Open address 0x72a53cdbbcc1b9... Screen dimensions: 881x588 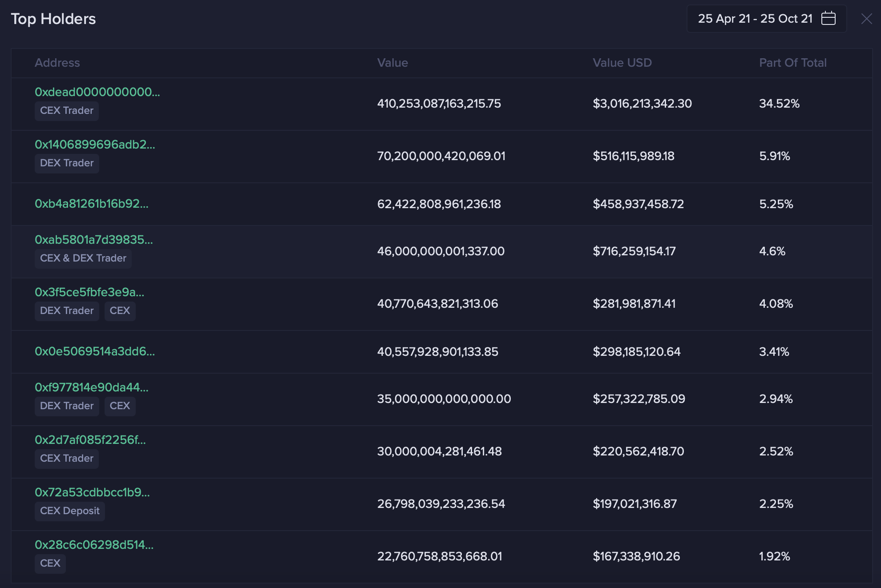(x=92, y=492)
